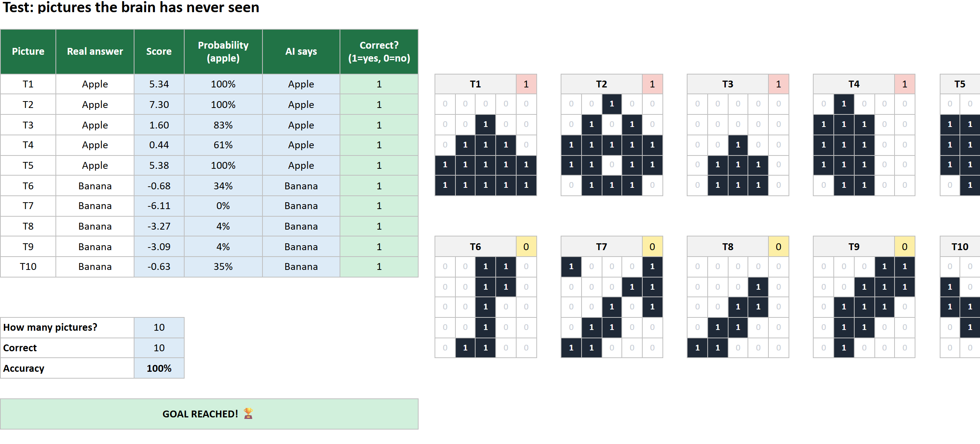Click the T2 top dark pixel cell
The height and width of the screenshot is (444, 980).
tap(612, 104)
